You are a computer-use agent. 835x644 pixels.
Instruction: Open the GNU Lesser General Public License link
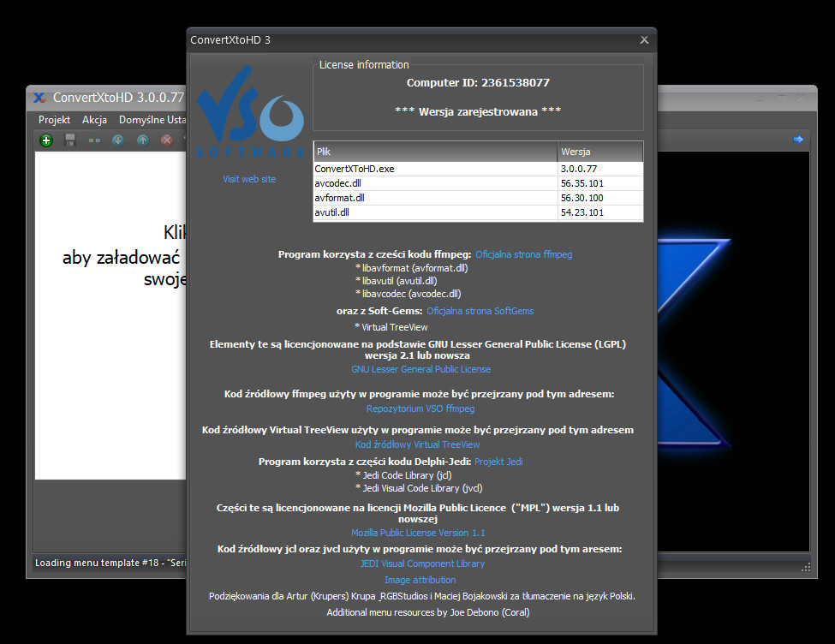point(420,369)
